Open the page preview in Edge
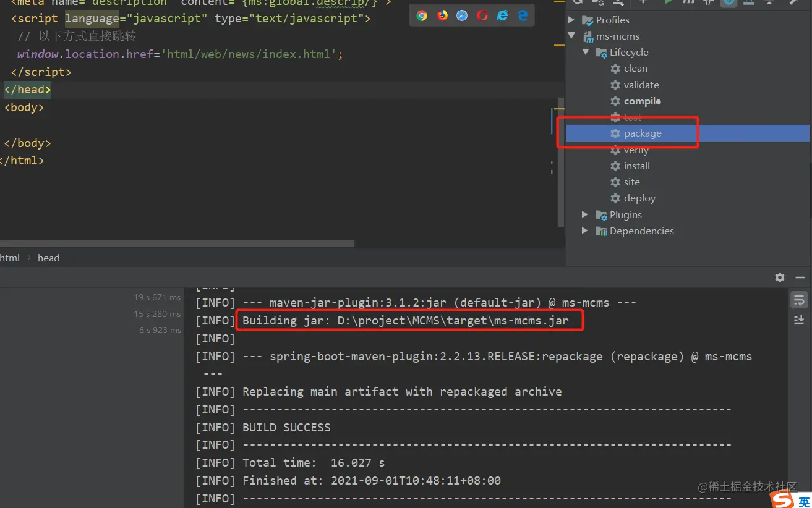The height and width of the screenshot is (508, 812). pyautogui.click(x=523, y=16)
